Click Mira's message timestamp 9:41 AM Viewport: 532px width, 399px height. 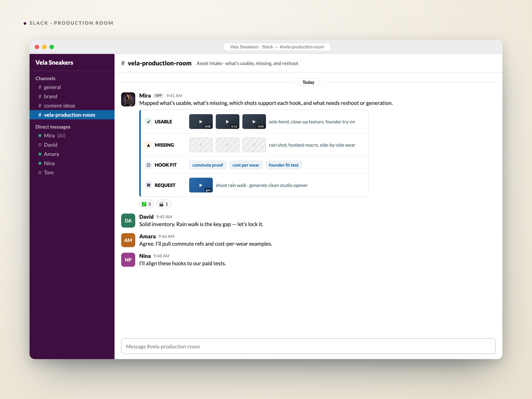coord(174,96)
